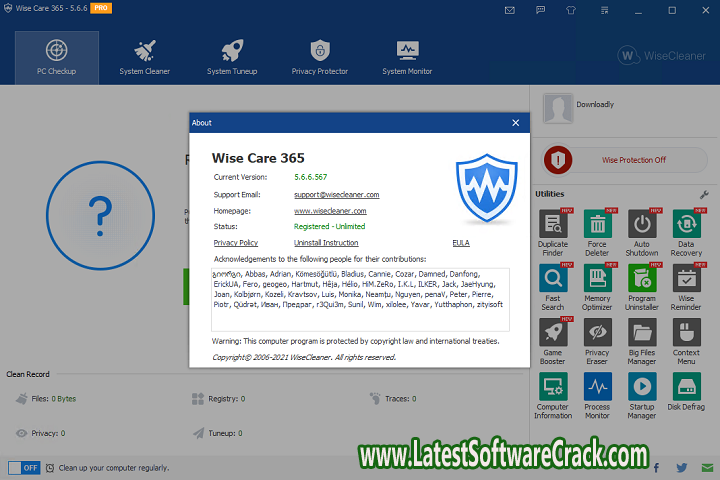The width and height of the screenshot is (720, 480).
Task: Toggle the regular cleanup OFF switch
Action: click(x=23, y=467)
